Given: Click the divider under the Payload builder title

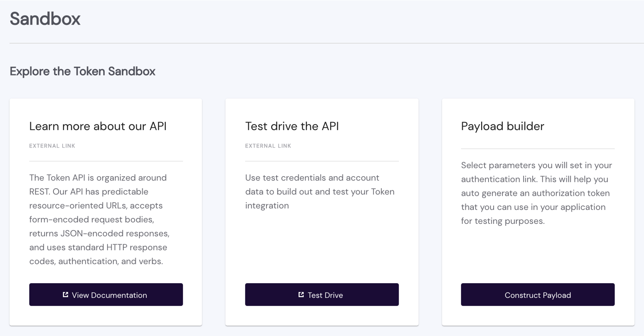Looking at the screenshot, I should point(538,149).
